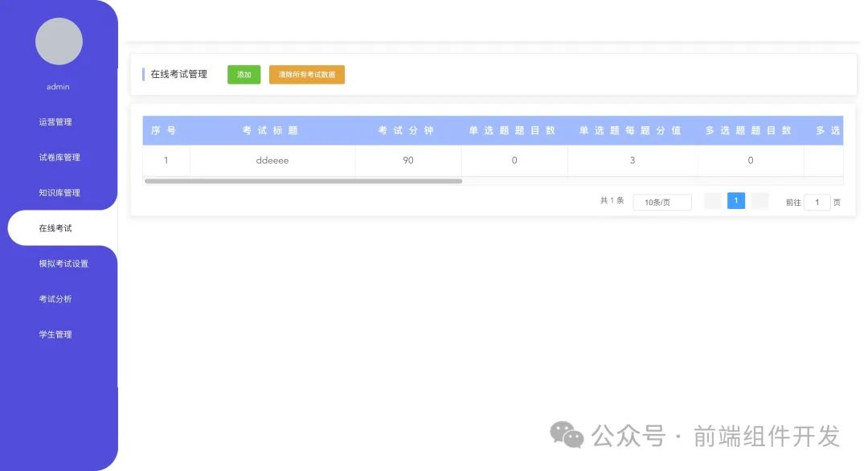Click the green 添加 button
The width and height of the screenshot is (868, 471).
tap(244, 75)
